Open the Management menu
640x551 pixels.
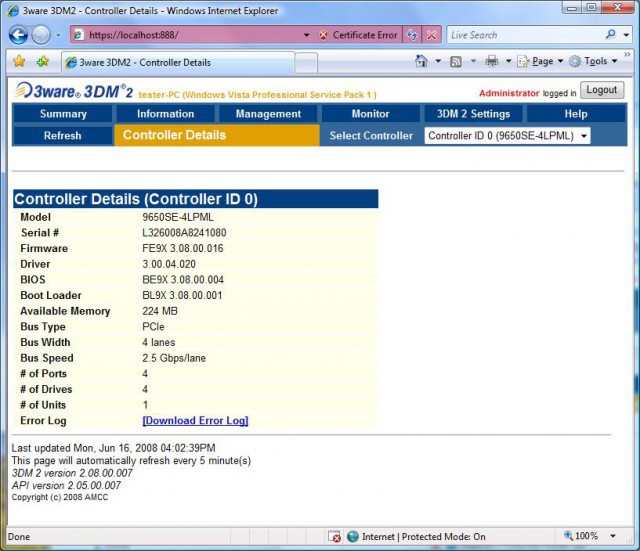[268, 114]
